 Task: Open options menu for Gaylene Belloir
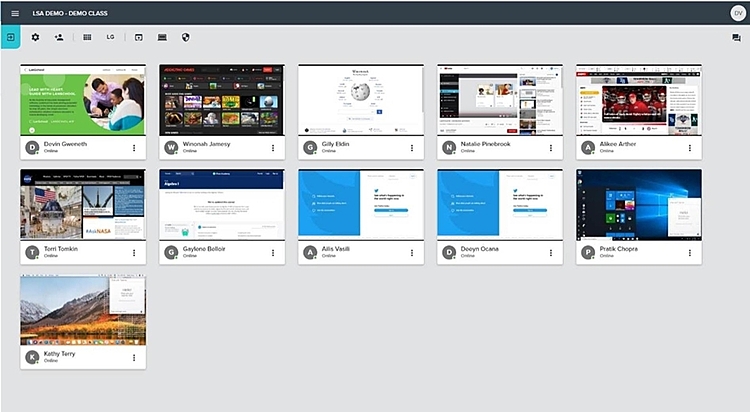click(x=273, y=253)
